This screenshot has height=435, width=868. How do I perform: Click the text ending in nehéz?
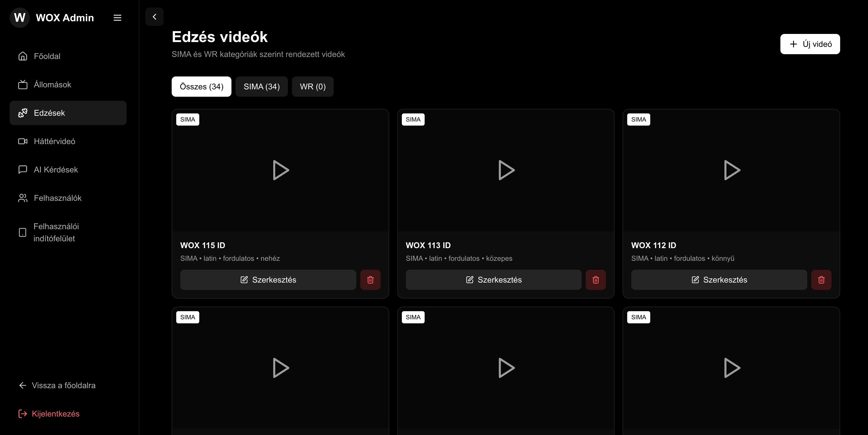[x=230, y=259]
